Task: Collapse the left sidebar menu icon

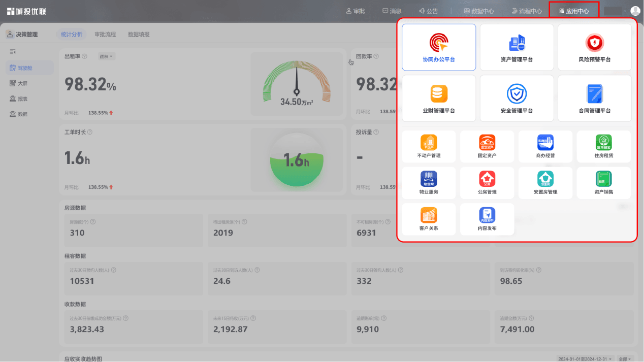Action: pyautogui.click(x=13, y=52)
